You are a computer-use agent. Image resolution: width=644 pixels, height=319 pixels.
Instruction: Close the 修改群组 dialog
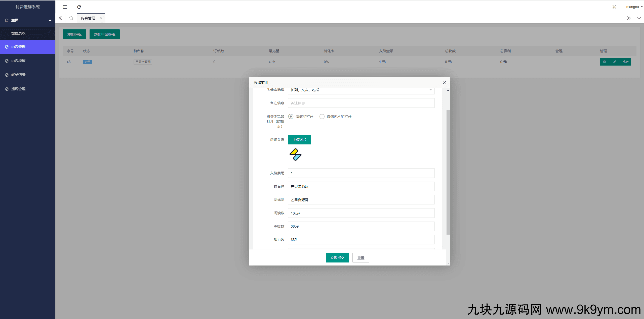[444, 83]
